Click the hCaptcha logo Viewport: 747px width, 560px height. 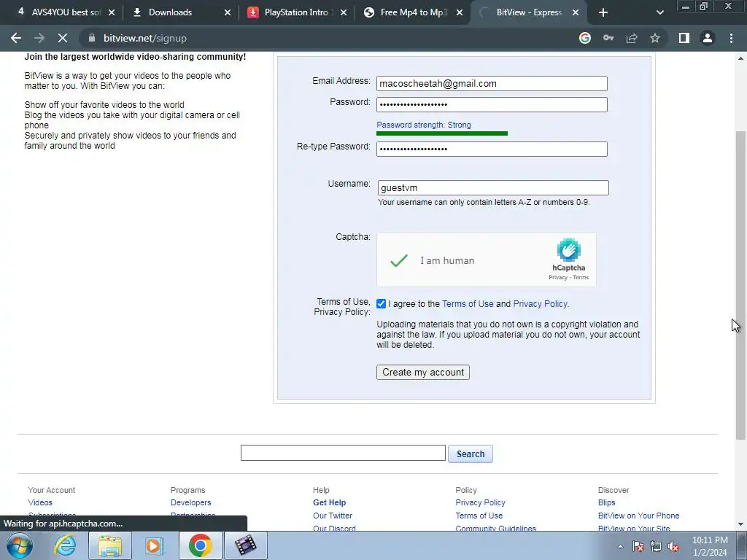[x=569, y=250]
